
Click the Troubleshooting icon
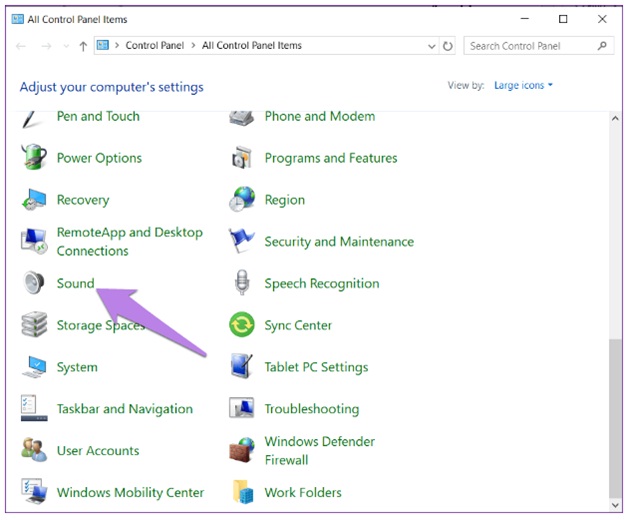[242, 408]
